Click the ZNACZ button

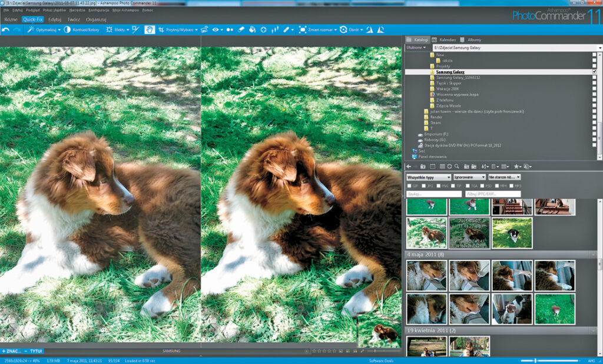(11, 350)
